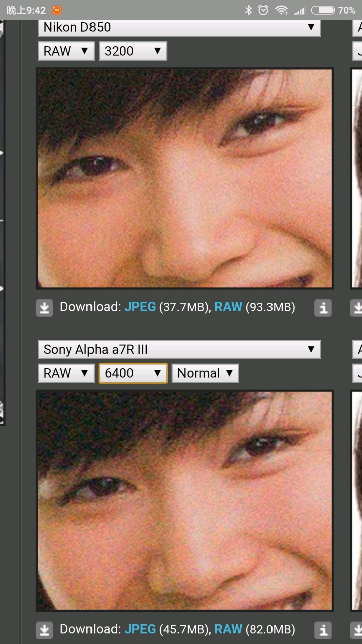
Task: Tap the 70% battery percentage text
Action: (x=347, y=10)
